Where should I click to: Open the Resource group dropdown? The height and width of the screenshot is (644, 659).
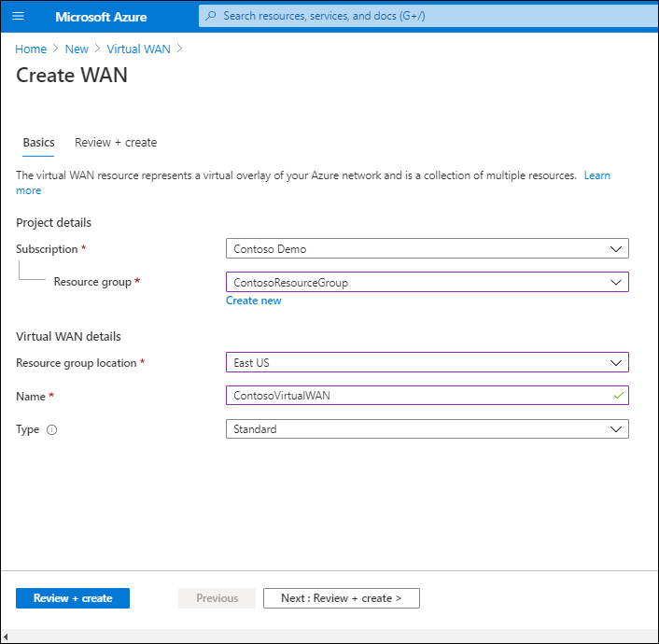427,282
